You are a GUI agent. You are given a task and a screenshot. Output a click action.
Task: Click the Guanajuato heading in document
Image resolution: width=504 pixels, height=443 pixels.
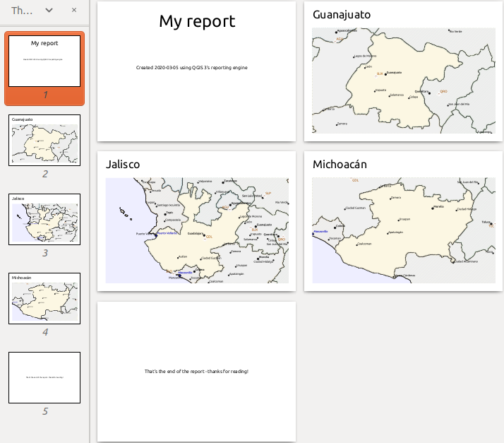point(342,15)
